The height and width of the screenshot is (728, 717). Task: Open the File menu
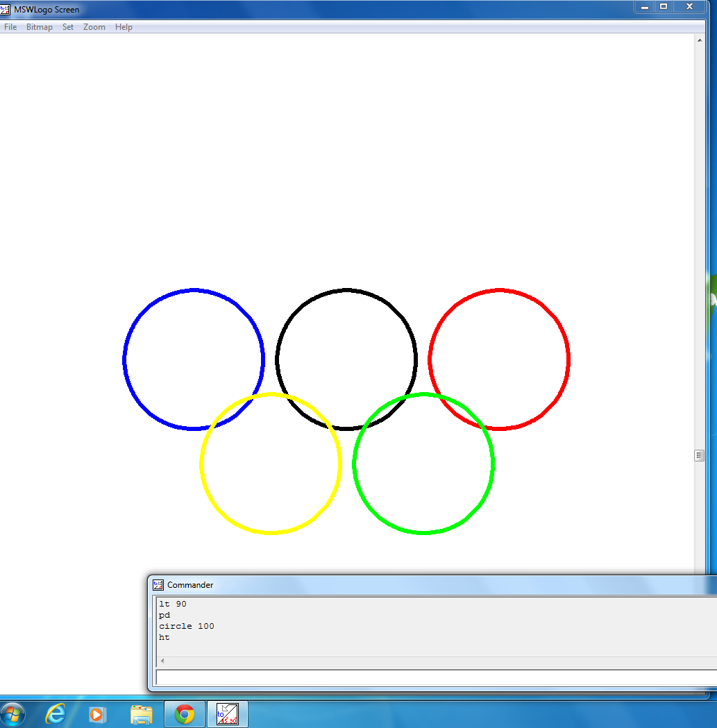coord(10,27)
